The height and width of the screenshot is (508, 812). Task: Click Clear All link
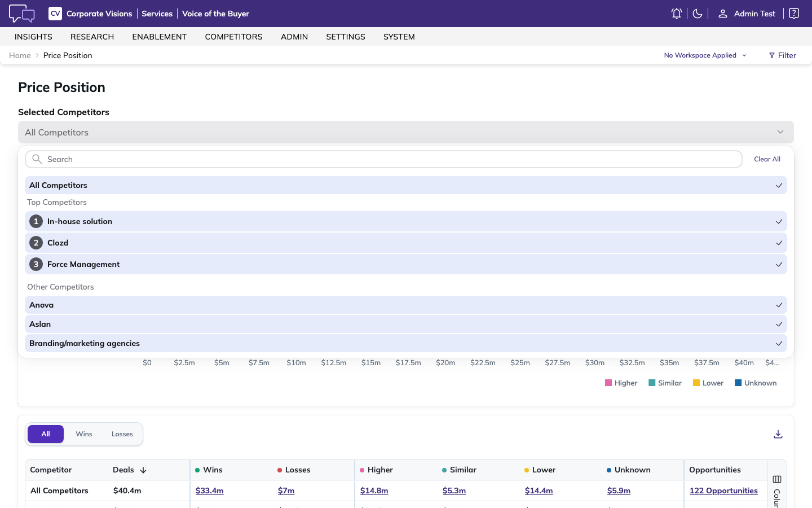pyautogui.click(x=767, y=159)
